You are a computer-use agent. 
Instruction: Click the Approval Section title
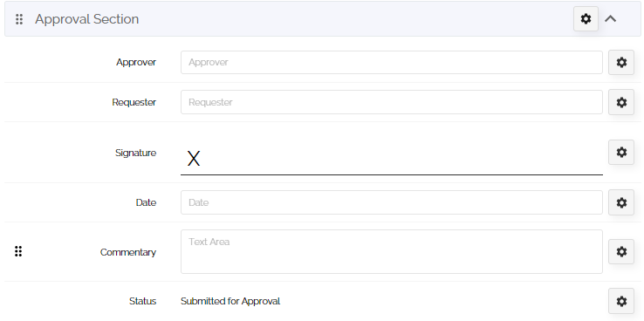(x=86, y=19)
